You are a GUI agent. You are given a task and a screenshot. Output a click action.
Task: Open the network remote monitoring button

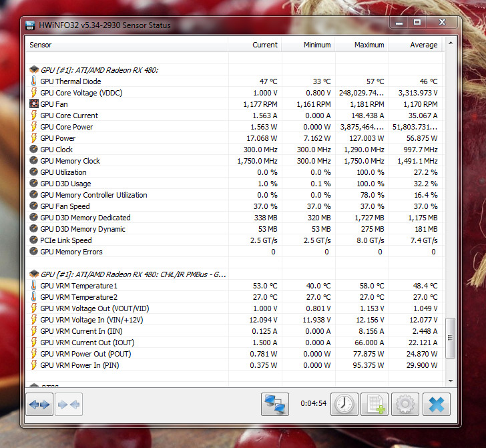click(x=275, y=404)
